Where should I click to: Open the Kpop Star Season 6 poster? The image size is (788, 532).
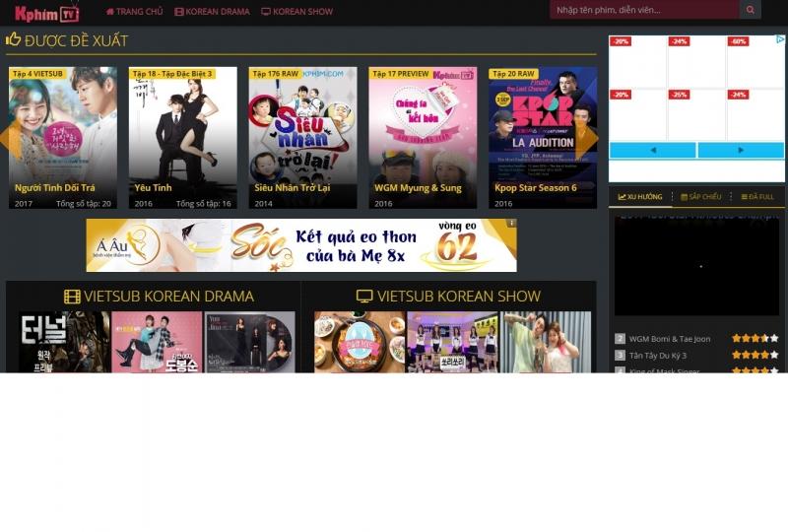pyautogui.click(x=543, y=138)
